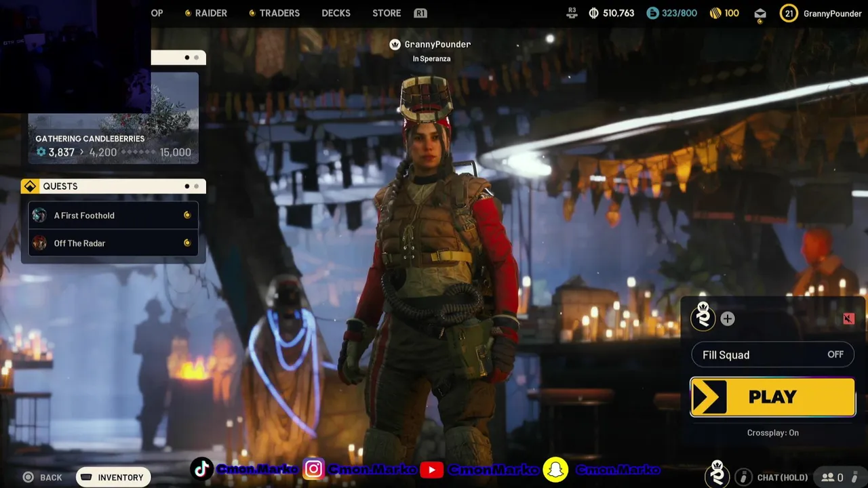Click the Off The Radar quest icon
Viewport: 868px width, 488px height.
coord(40,243)
